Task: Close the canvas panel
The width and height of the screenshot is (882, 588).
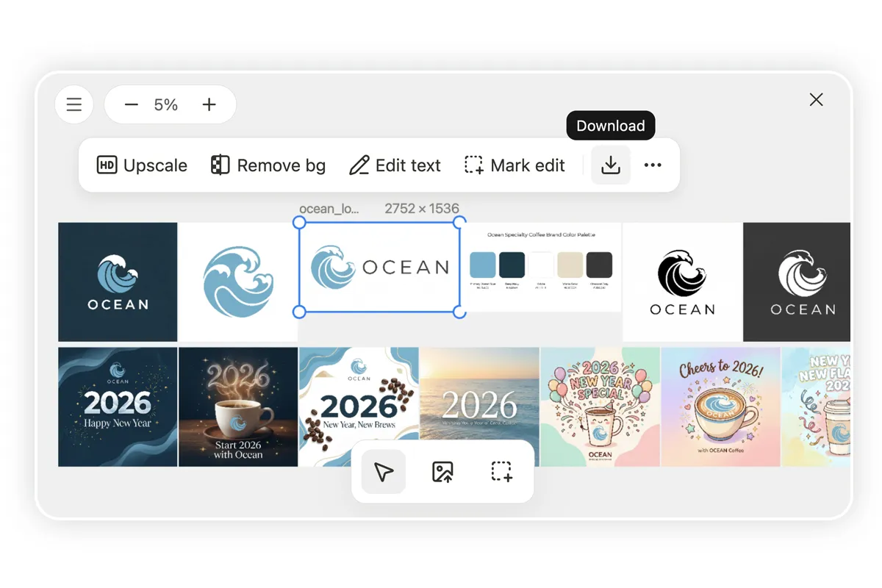Action: pos(816,100)
